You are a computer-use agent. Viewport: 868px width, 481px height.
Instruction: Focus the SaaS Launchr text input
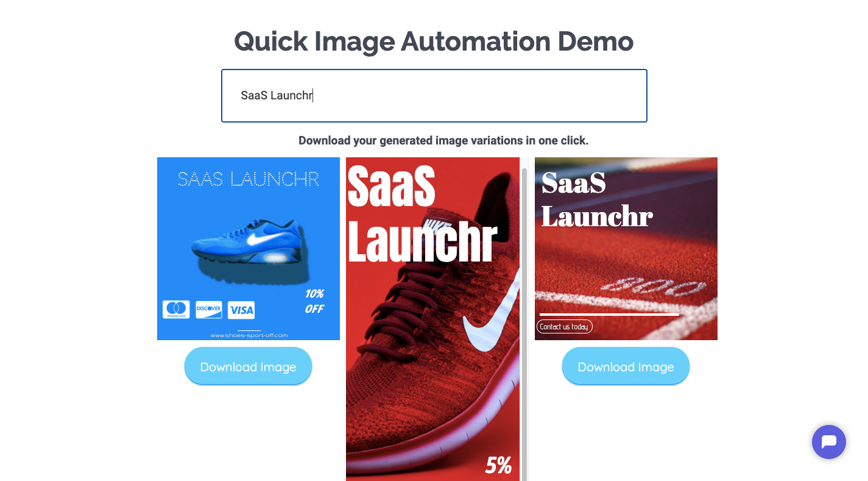[x=434, y=96]
